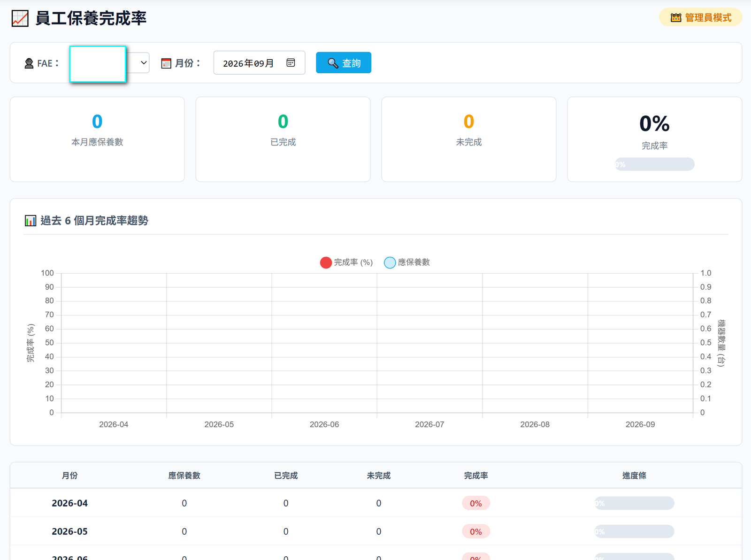751x560 pixels.
Task: Open the calendar picker in month field
Action: coord(291,63)
